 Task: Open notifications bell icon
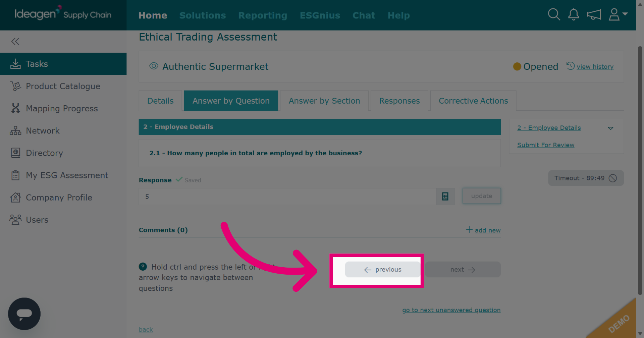(x=574, y=14)
